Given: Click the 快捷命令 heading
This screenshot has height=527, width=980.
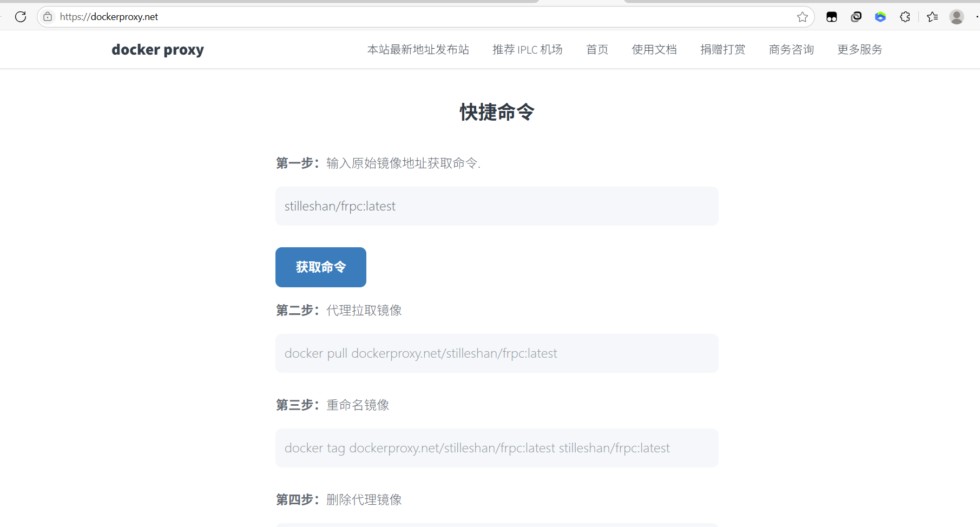Looking at the screenshot, I should tap(497, 112).
